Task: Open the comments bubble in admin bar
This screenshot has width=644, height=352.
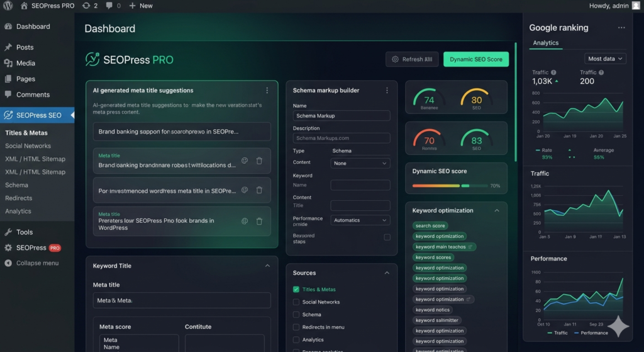Action: [x=113, y=6]
